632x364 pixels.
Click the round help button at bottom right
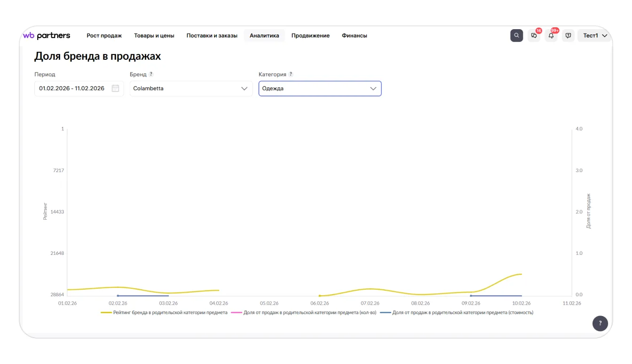(x=600, y=324)
